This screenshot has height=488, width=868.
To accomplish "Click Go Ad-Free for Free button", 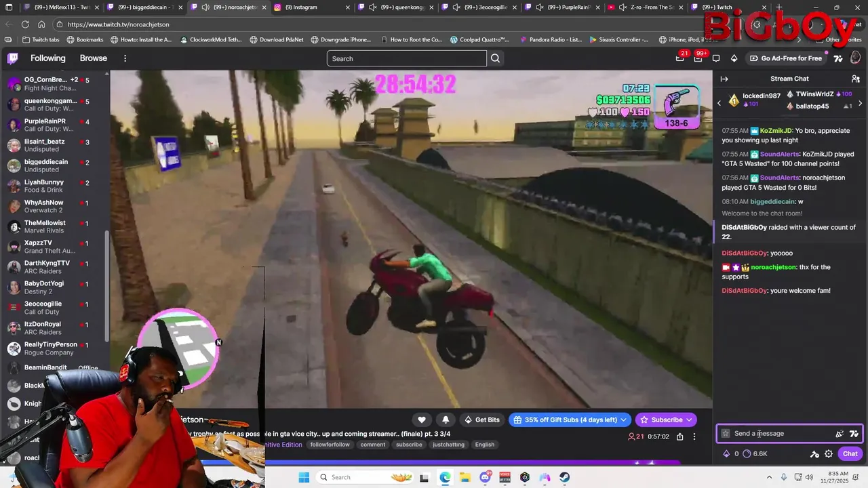I will [x=785, y=58].
